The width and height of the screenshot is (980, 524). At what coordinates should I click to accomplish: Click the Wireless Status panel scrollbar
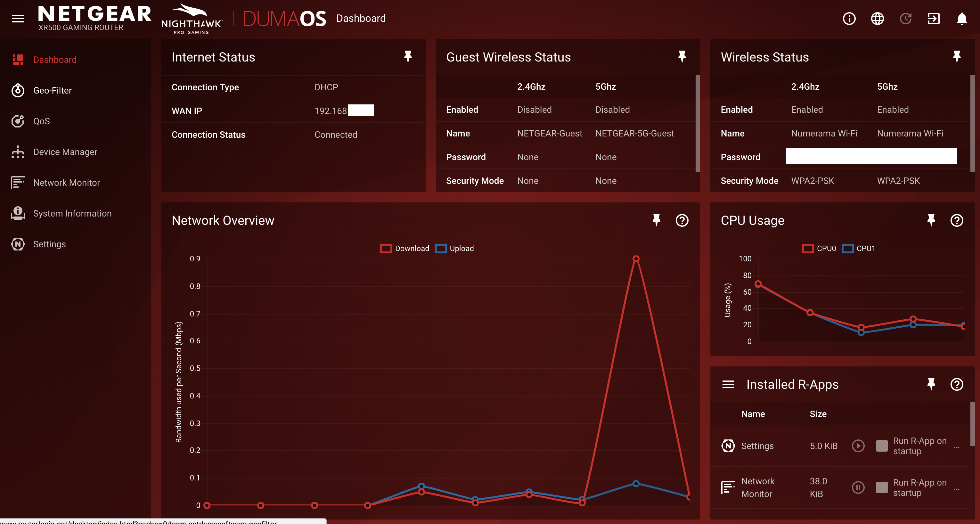pyautogui.click(x=972, y=123)
